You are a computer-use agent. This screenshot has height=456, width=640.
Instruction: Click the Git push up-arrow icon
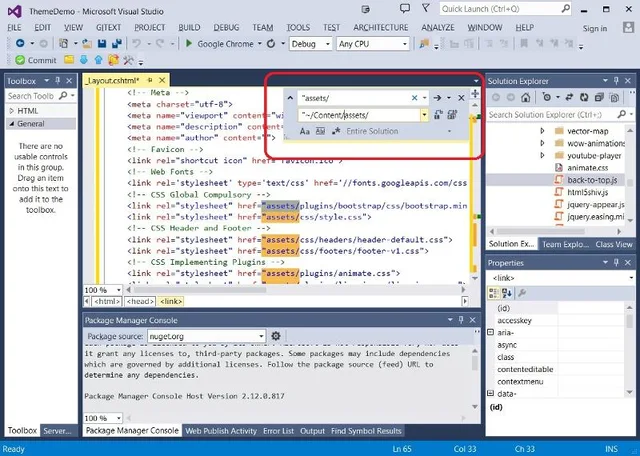coord(98,60)
